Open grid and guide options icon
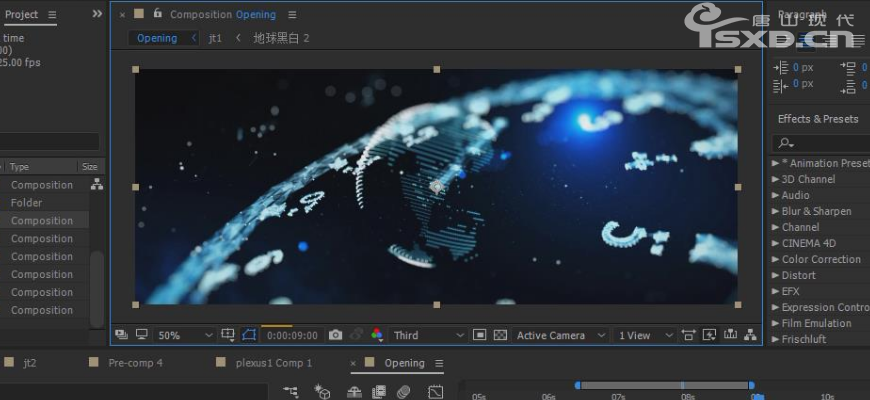The height and width of the screenshot is (400, 870). [x=227, y=335]
